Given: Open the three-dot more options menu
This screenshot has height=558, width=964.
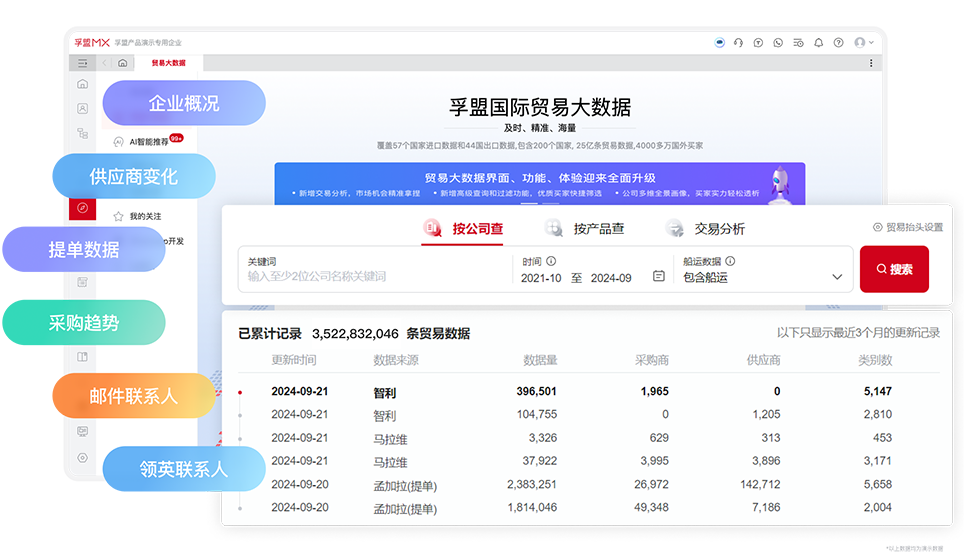Looking at the screenshot, I should [x=870, y=62].
